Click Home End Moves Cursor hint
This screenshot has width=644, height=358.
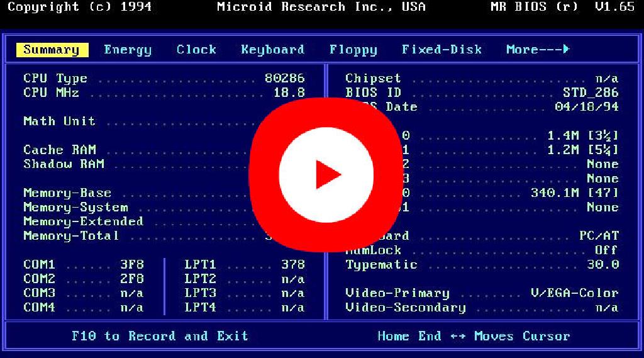click(474, 336)
